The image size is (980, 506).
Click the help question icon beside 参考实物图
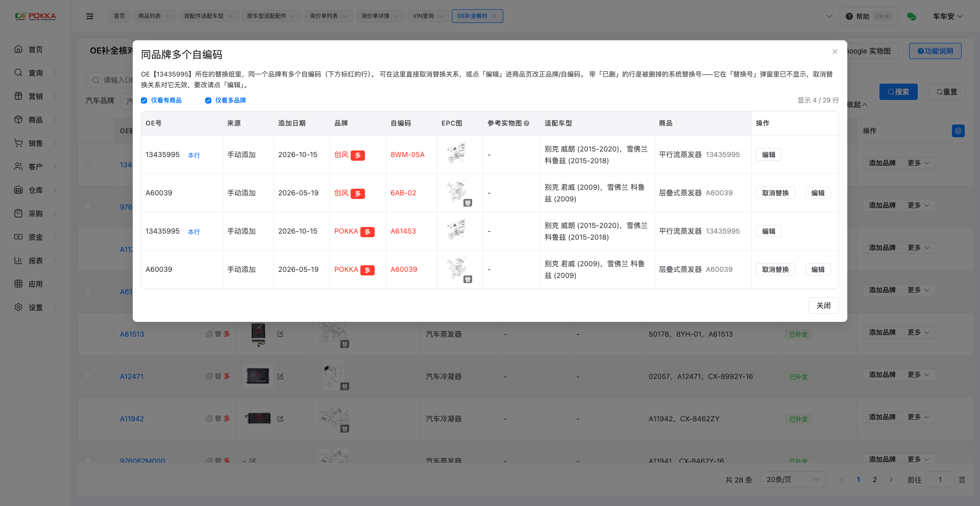pos(527,123)
